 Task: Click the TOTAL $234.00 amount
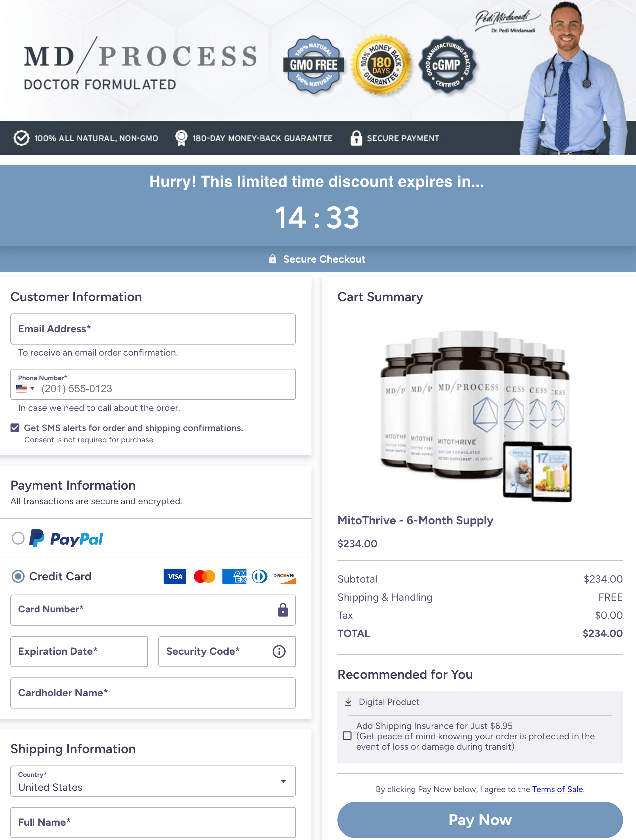click(x=603, y=633)
